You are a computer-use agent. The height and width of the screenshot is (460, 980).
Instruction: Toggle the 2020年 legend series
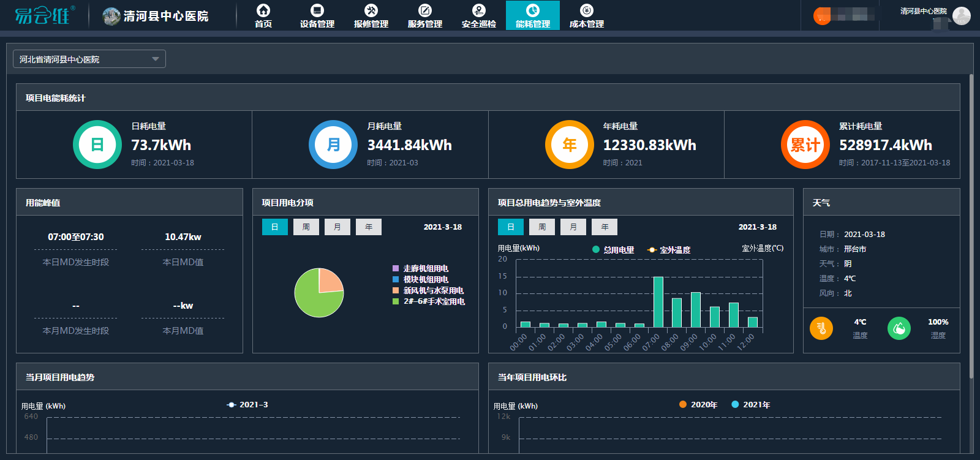tap(698, 405)
